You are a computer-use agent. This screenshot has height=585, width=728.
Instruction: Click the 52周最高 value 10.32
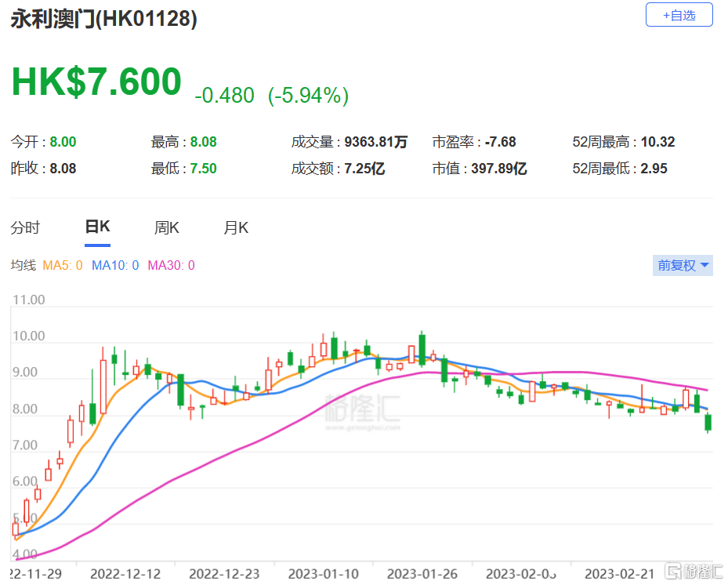click(657, 142)
